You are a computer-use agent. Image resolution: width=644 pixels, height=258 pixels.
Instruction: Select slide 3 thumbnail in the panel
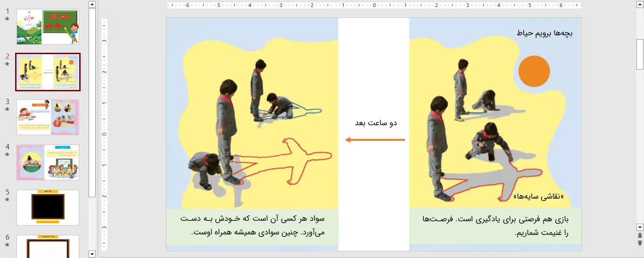click(x=48, y=117)
